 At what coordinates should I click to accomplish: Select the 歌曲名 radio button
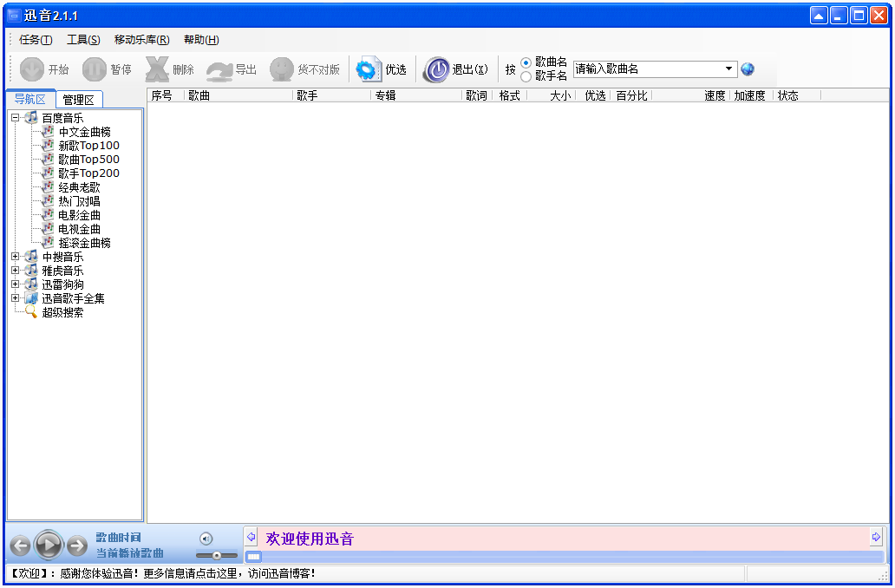click(x=526, y=62)
